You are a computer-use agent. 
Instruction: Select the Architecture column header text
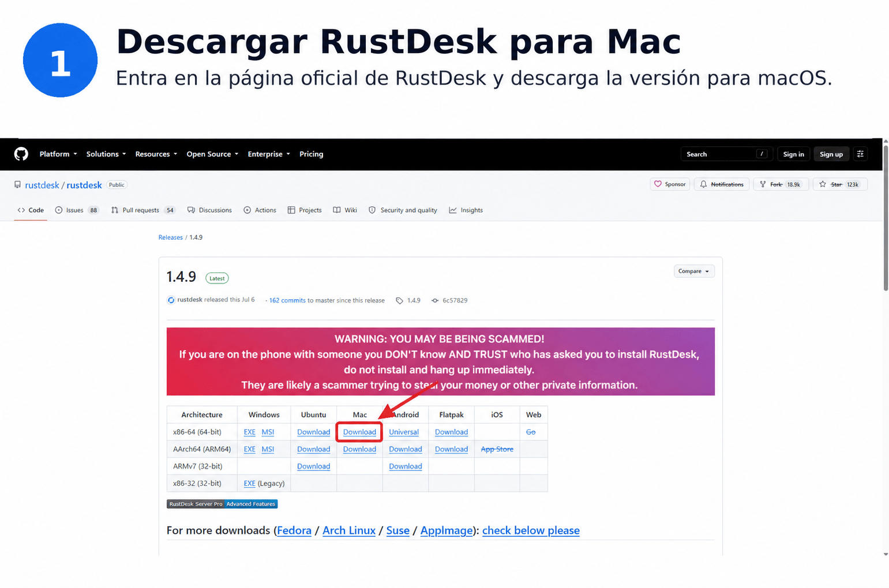(202, 414)
